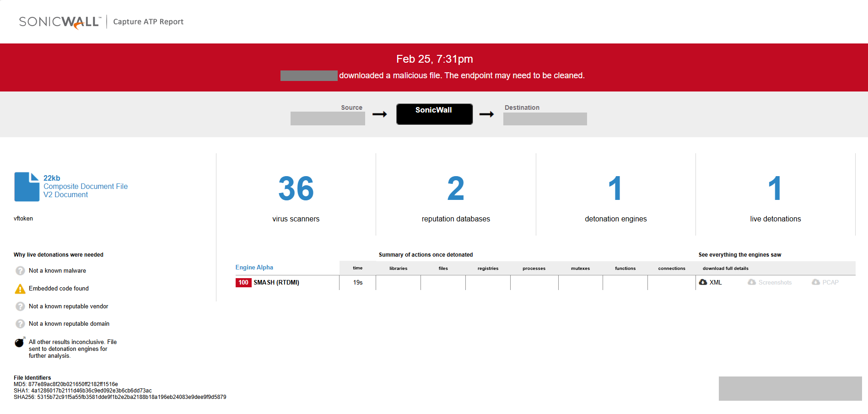
Task: Click the red 100 score badge
Action: (243, 283)
